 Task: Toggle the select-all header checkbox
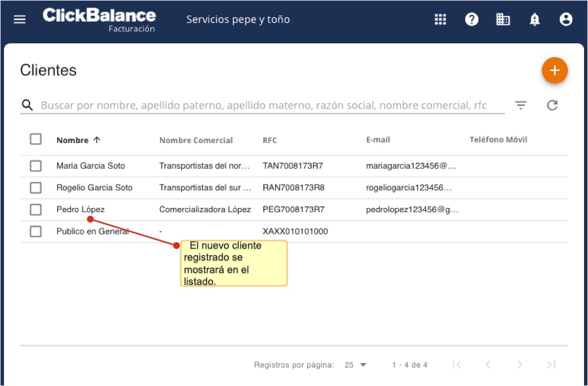pyautogui.click(x=35, y=139)
